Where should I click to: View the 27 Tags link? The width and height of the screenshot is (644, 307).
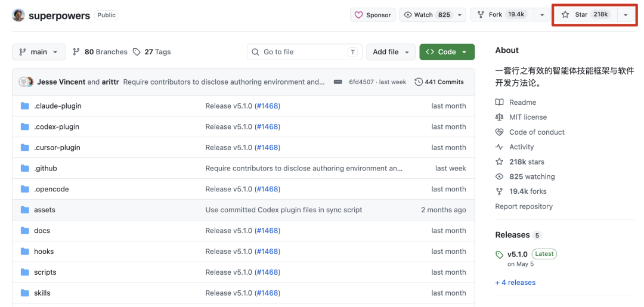click(x=152, y=52)
